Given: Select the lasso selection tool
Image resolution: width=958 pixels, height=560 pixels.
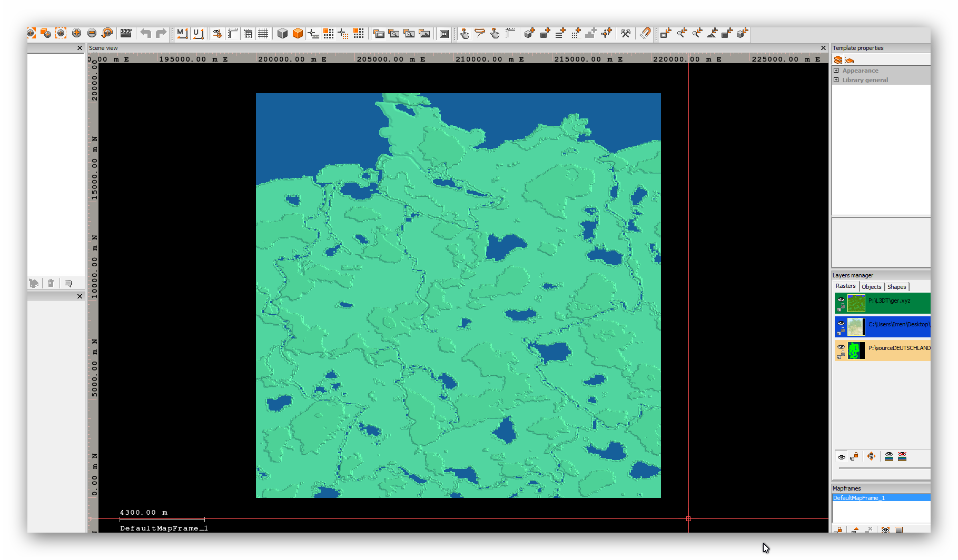Looking at the screenshot, I should pyautogui.click(x=480, y=34).
